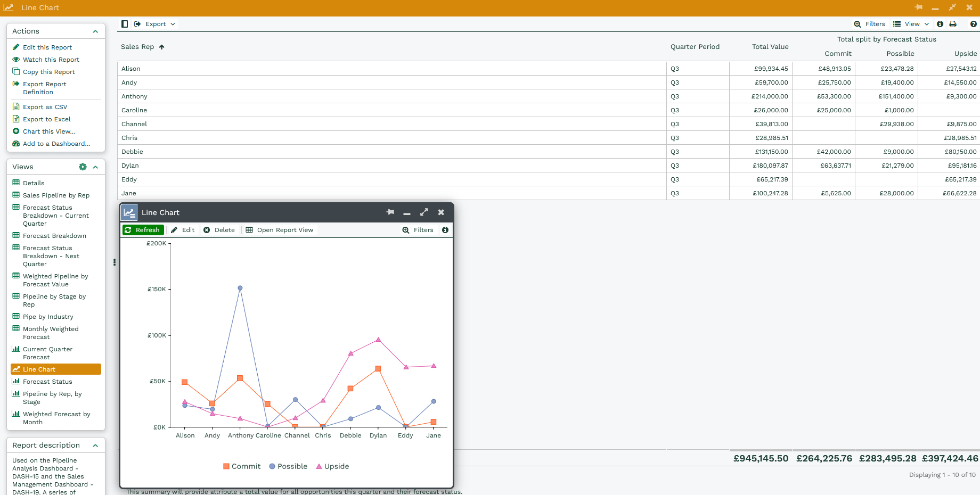Pin the Line Chart popup window
Image resolution: width=980 pixels, height=495 pixels.
[x=390, y=212]
